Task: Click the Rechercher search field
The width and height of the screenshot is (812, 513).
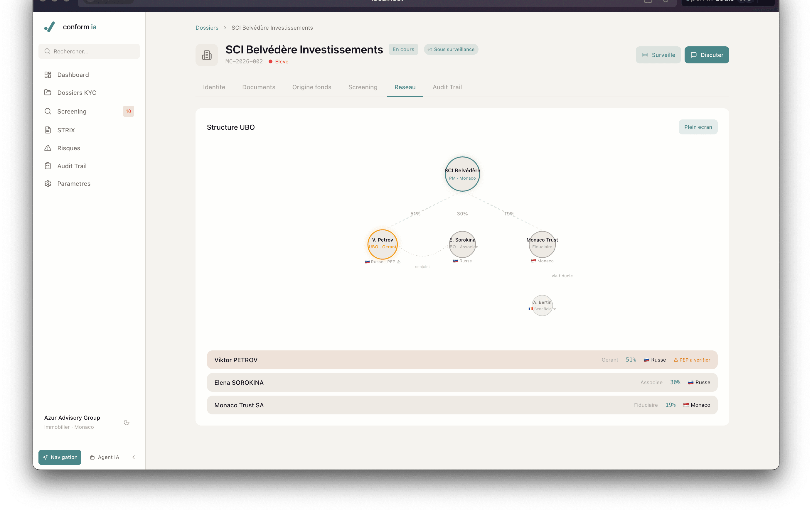Action: click(89, 51)
